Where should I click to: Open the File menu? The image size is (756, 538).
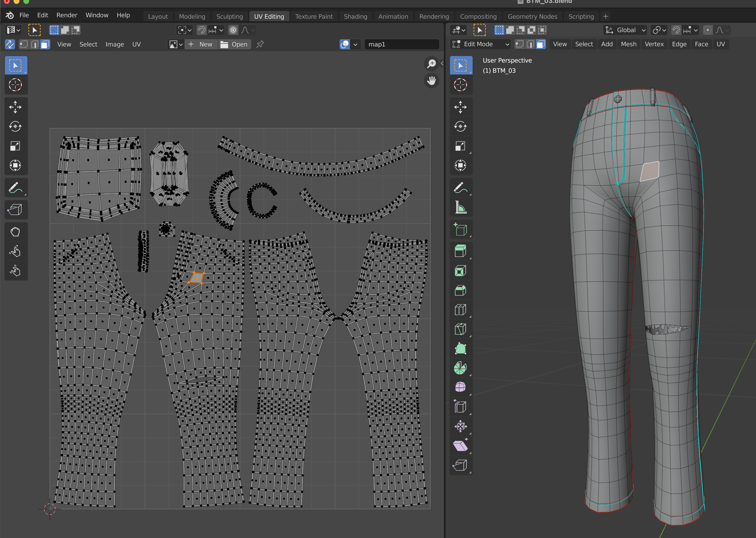point(24,15)
